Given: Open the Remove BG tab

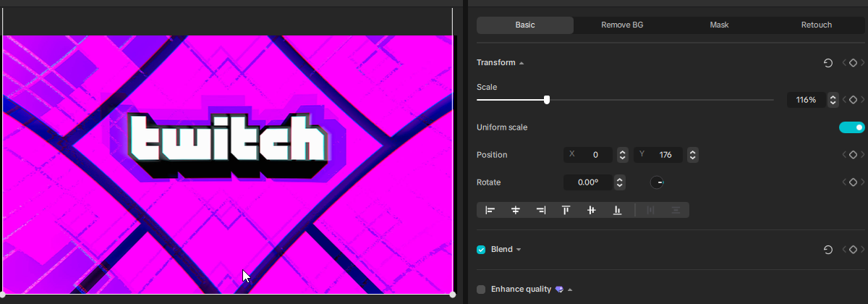Looking at the screenshot, I should point(622,25).
